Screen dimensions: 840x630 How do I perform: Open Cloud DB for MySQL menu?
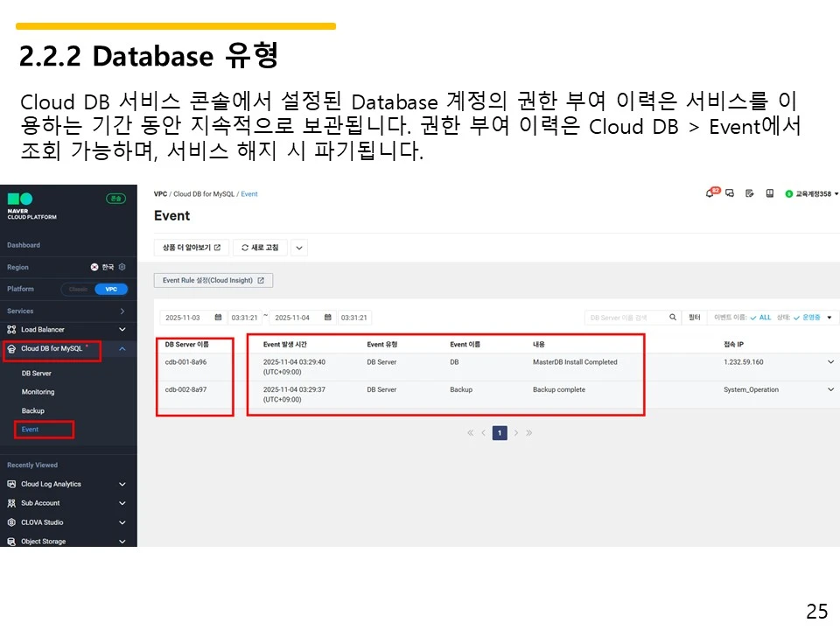[52, 348]
